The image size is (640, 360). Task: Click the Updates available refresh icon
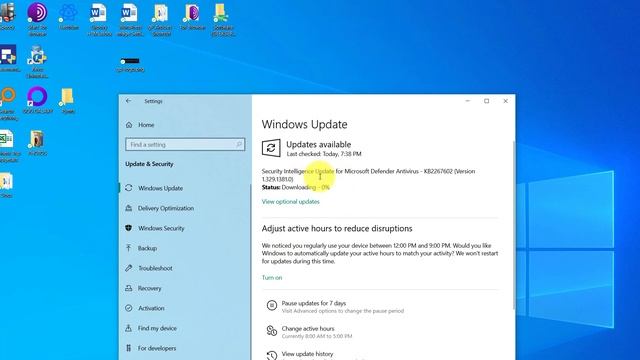click(271, 148)
